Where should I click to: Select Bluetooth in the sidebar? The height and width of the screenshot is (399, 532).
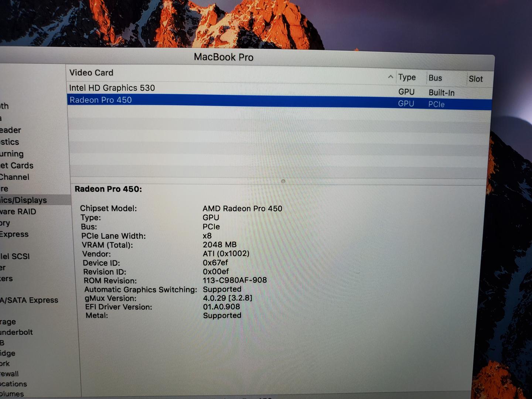click(4, 106)
